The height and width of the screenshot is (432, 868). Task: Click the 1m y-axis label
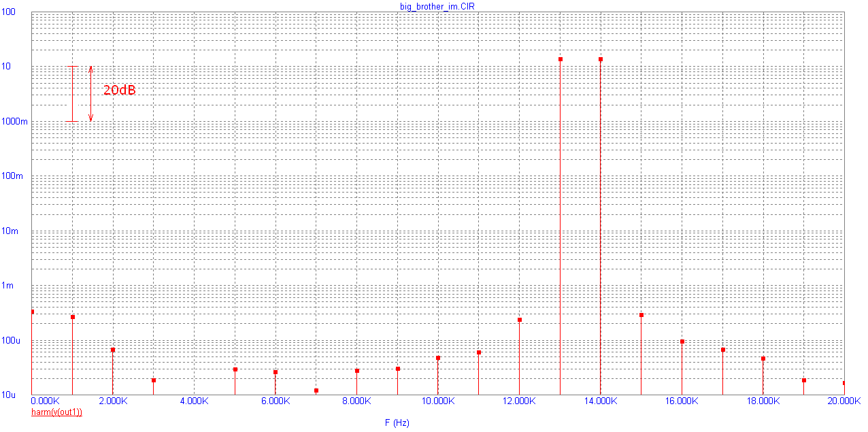(x=7, y=286)
